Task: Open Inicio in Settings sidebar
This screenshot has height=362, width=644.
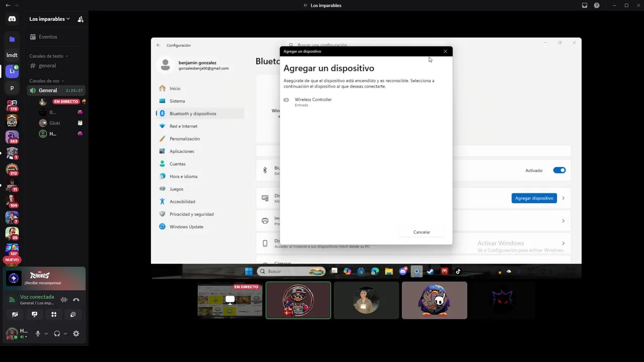Action: pos(200,88)
